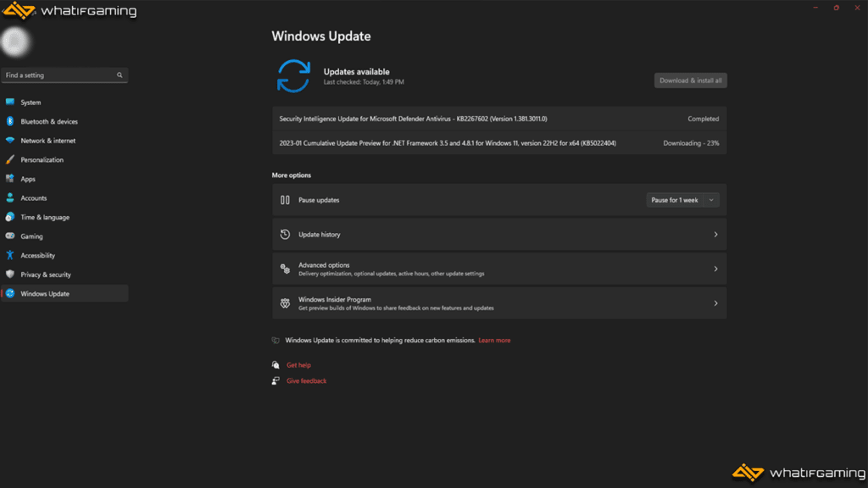Click the blue sync arrows update icon

click(293, 76)
